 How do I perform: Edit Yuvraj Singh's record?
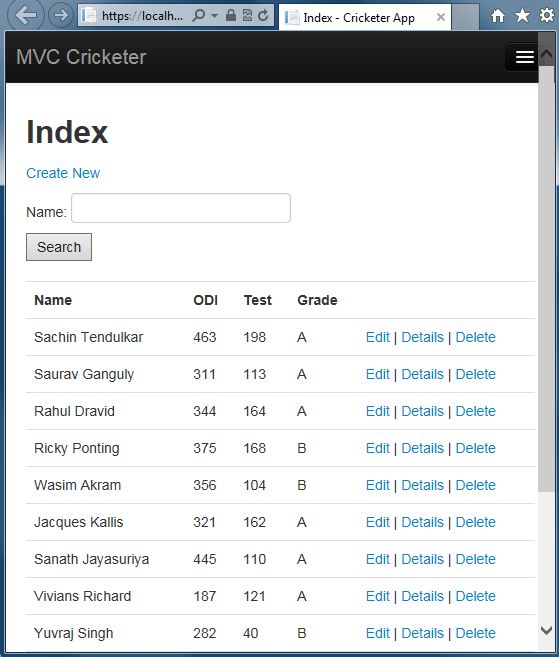click(378, 633)
